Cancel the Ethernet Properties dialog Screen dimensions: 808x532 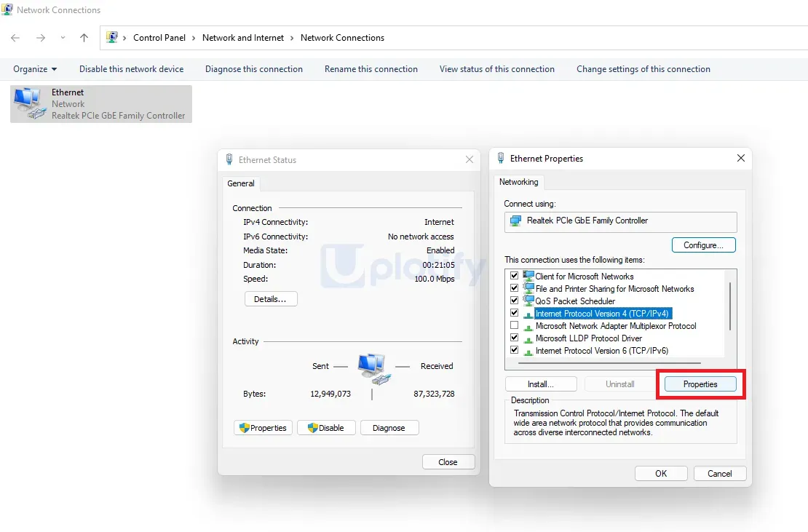(720, 473)
